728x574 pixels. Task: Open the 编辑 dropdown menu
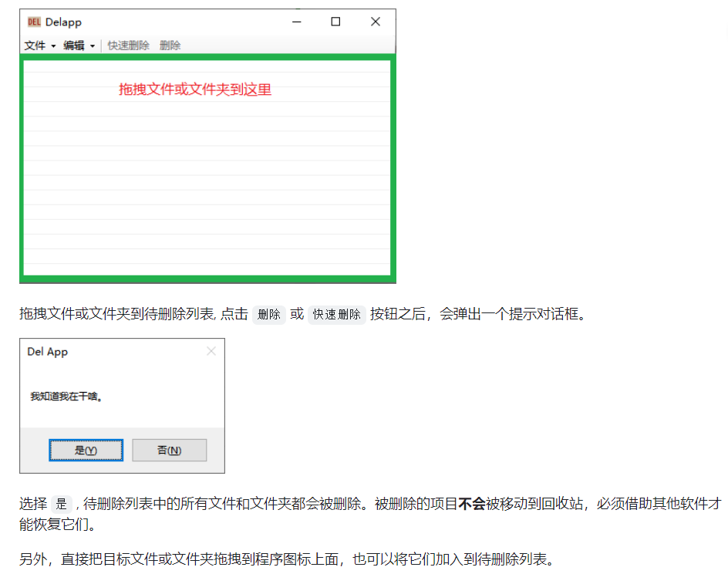point(79,46)
